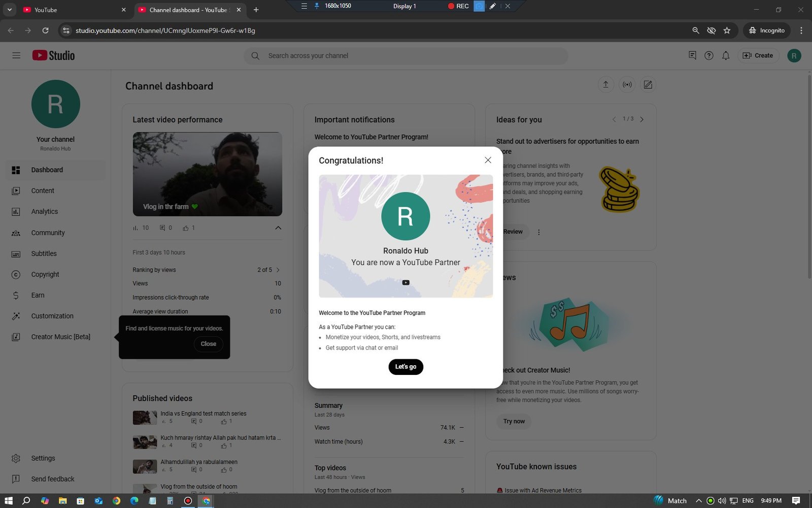
Task: Open Dashboard in the sidebar
Action: tap(55, 170)
